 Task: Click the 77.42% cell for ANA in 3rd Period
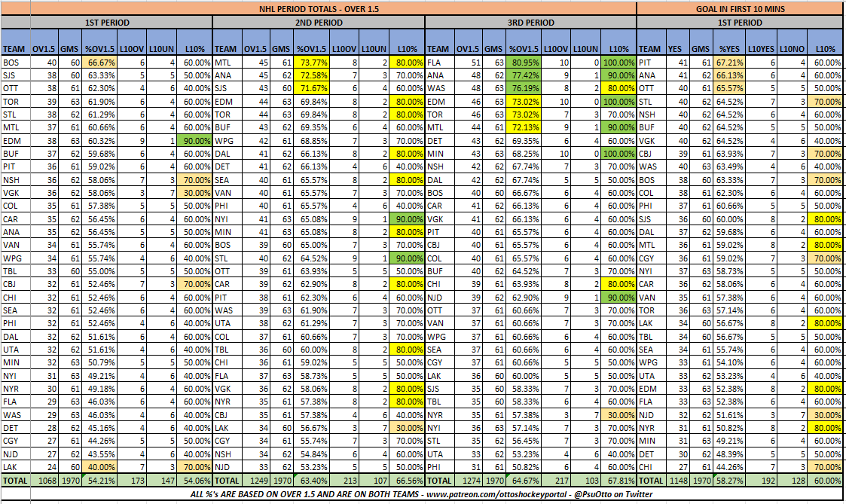(x=524, y=75)
